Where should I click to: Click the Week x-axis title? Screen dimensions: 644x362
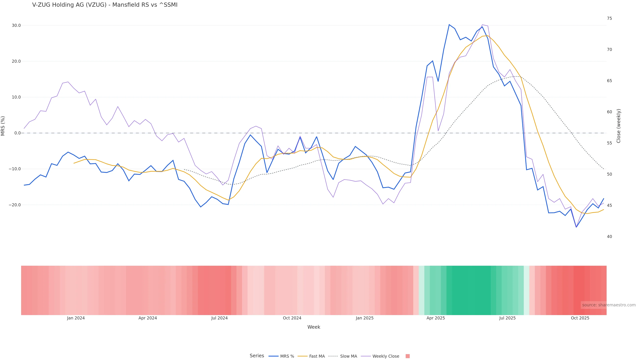(314, 327)
